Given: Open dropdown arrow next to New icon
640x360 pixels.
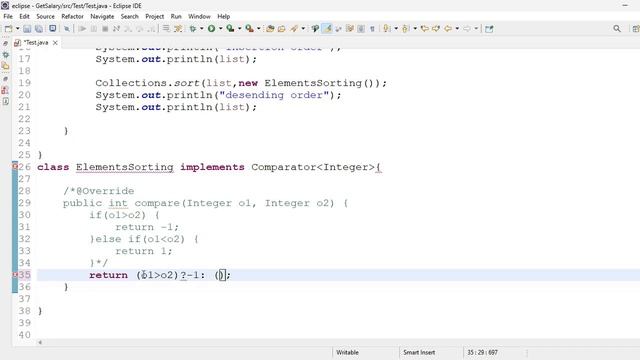Looking at the screenshot, I should click(18, 29).
